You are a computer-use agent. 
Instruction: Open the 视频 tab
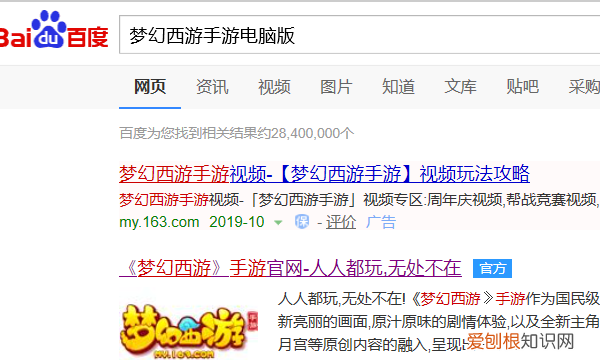(274, 87)
